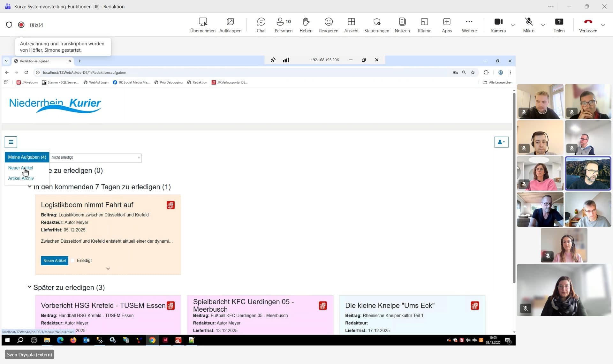Check the Erledigt checkbox on Logistikboom card

(72, 261)
